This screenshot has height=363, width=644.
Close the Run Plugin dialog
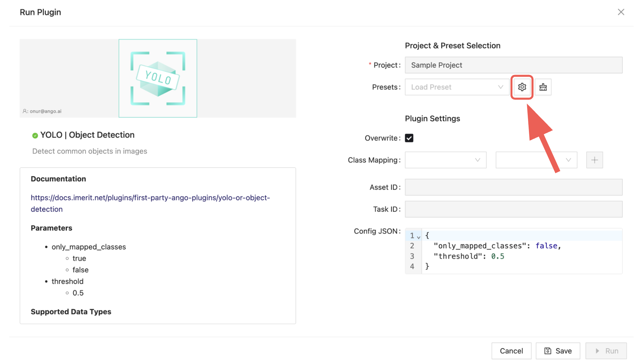coord(621,12)
